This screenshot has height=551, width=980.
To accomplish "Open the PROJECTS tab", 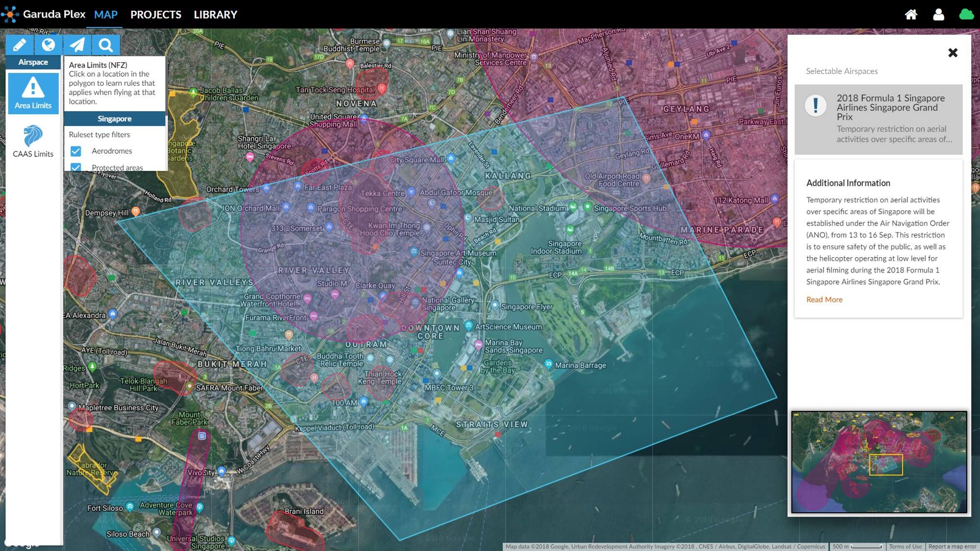I will click(156, 15).
